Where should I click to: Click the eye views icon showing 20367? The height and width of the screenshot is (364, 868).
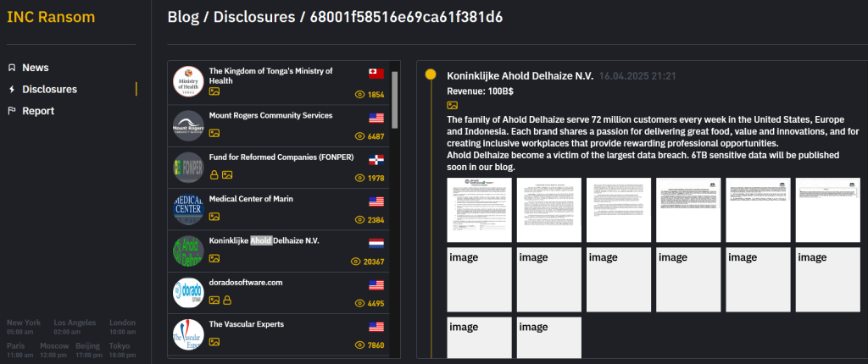click(x=357, y=262)
